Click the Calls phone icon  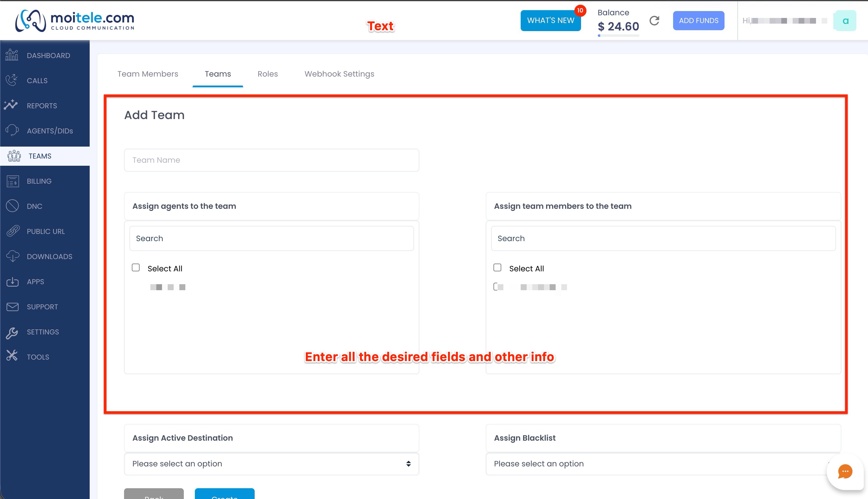[12, 80]
